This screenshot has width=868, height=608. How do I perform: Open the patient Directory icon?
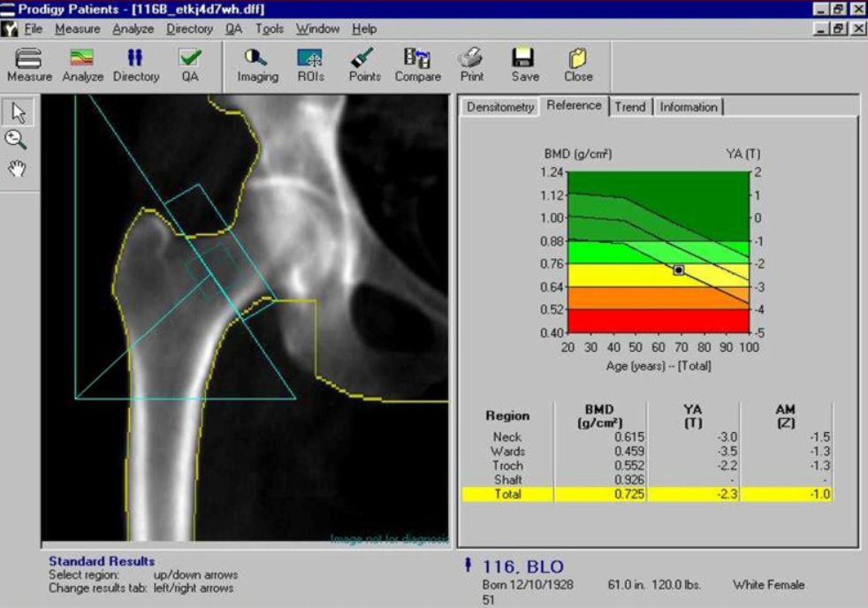click(x=135, y=65)
